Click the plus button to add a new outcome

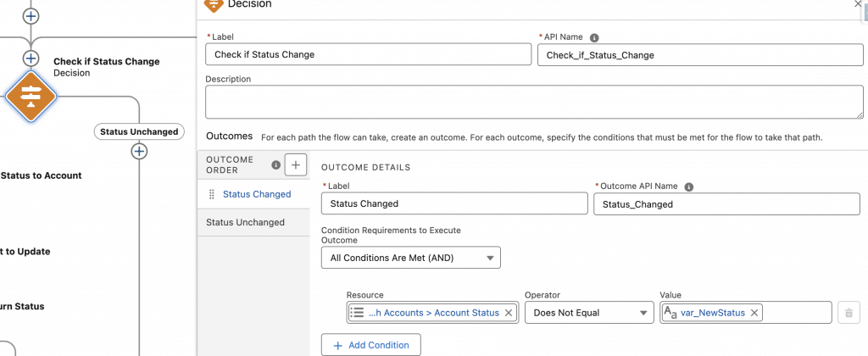point(295,165)
